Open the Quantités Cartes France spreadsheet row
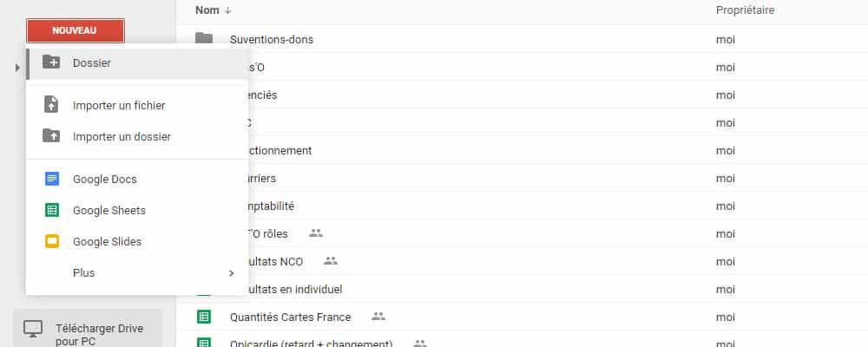Screen dimensions: 868x347 (522, 317)
